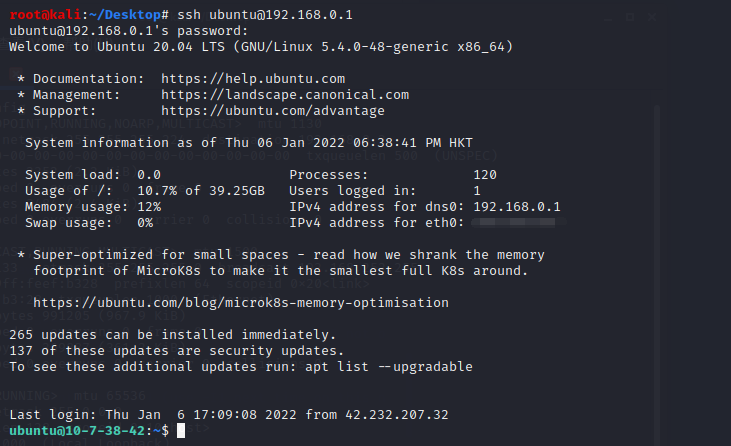Click the white cursor block at prompt
Viewport: 731px width, 446px height.
click(x=181, y=431)
